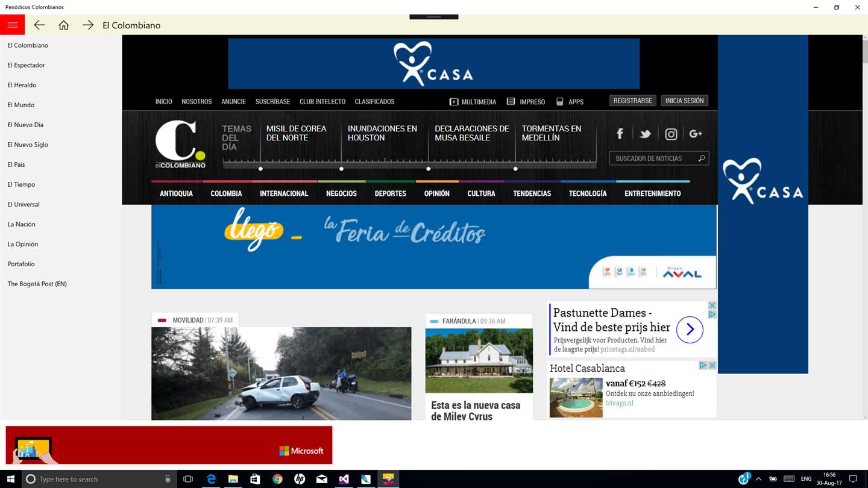
Task: Select El Nuevo Siglo newspaper
Action: click(28, 145)
